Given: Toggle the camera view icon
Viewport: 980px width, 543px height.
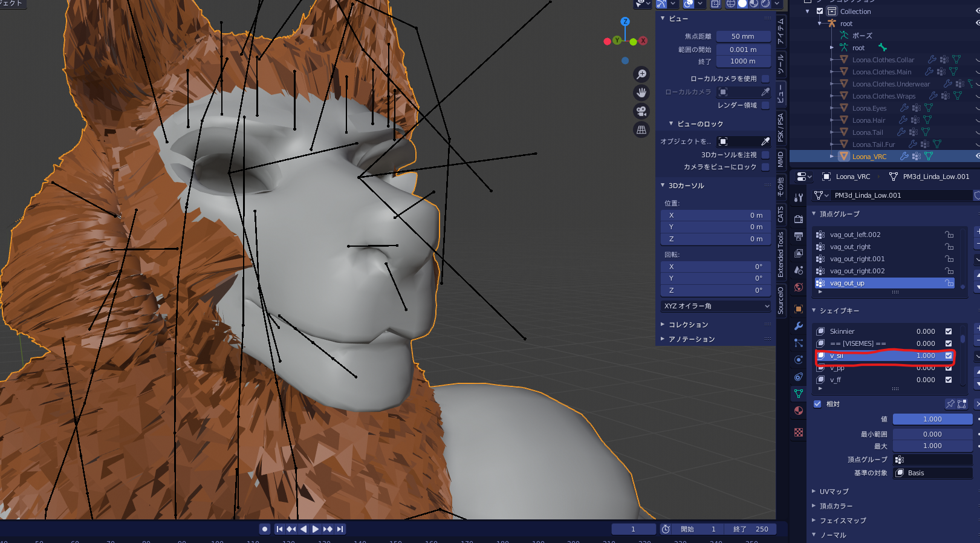Looking at the screenshot, I should 641,111.
